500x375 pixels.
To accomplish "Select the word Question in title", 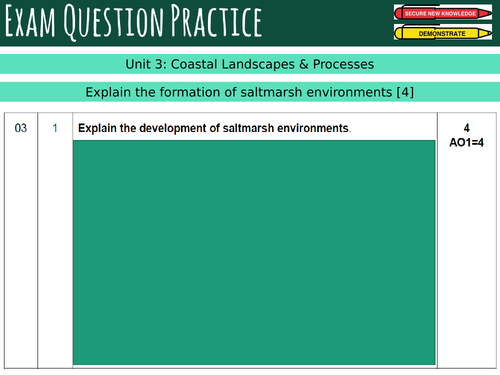I will [x=113, y=23].
